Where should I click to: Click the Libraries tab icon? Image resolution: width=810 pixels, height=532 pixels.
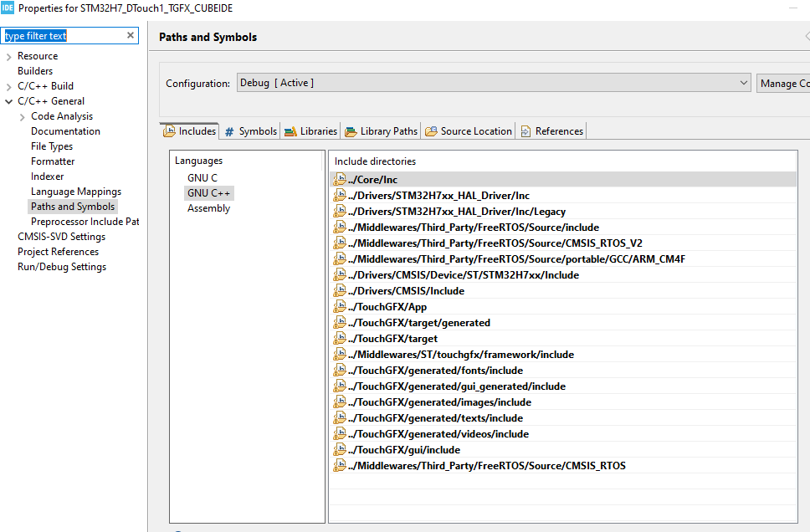pos(290,131)
